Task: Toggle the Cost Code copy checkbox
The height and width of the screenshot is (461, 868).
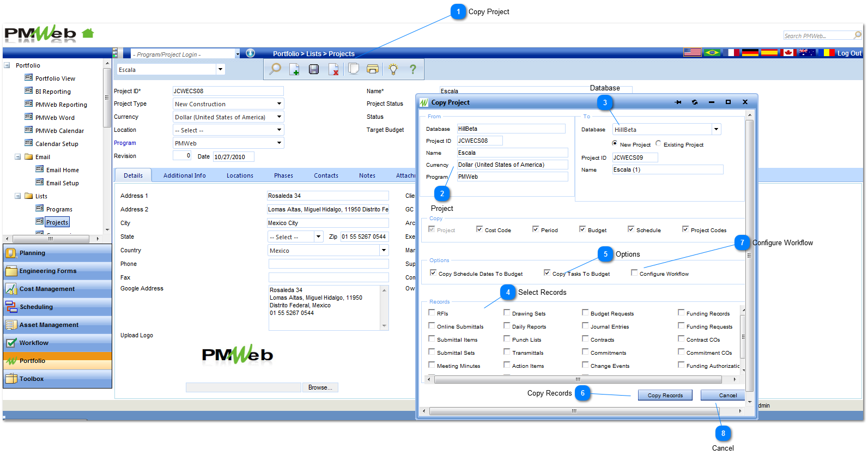Action: point(479,229)
